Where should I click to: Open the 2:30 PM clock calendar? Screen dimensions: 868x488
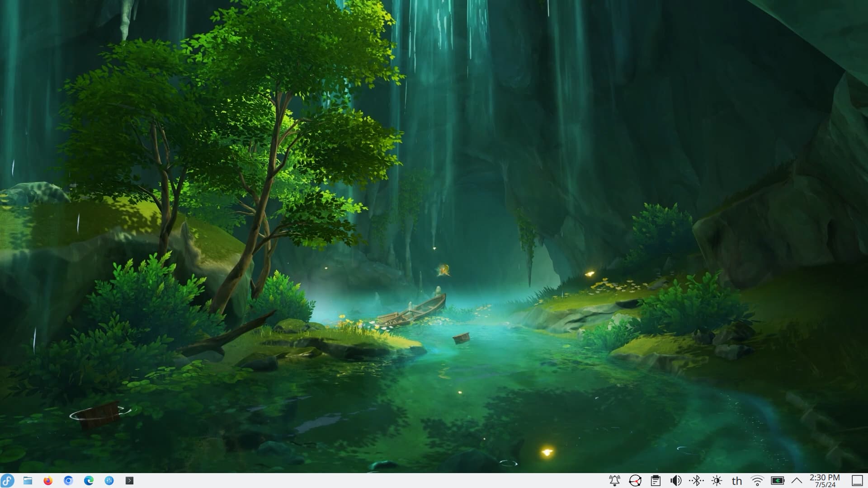click(825, 480)
